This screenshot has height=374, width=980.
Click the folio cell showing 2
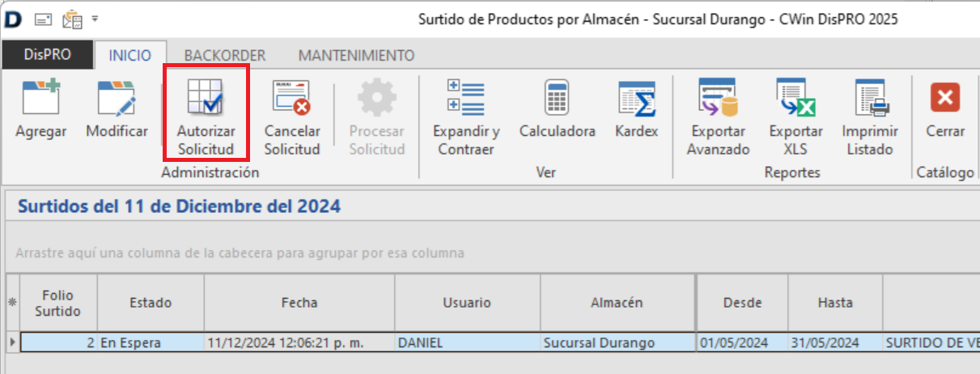58,342
